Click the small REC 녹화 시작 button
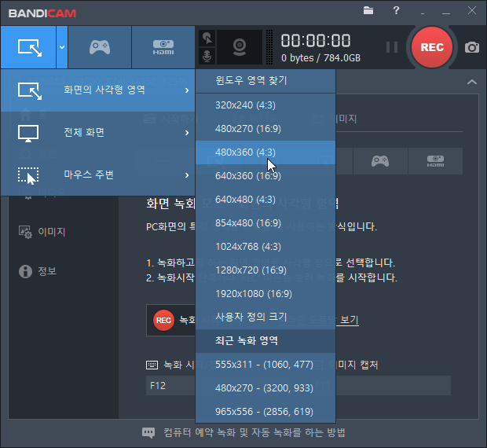The image size is (487, 448). (x=170, y=321)
